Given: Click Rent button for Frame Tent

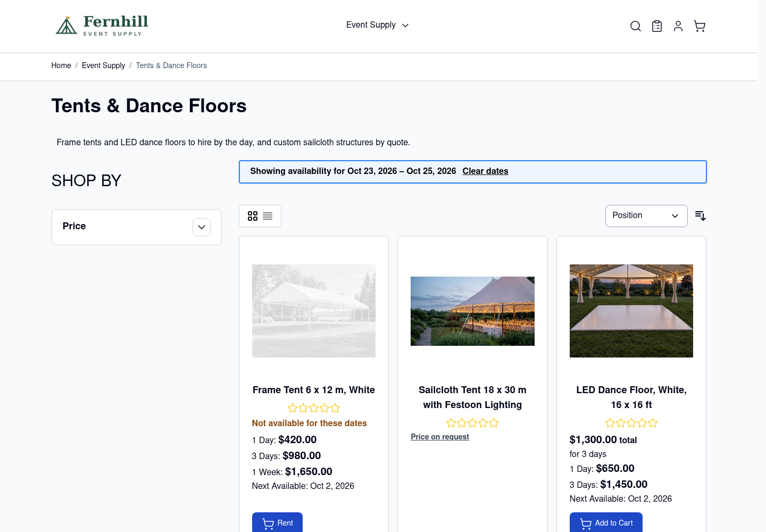Looking at the screenshot, I should pyautogui.click(x=277, y=522).
